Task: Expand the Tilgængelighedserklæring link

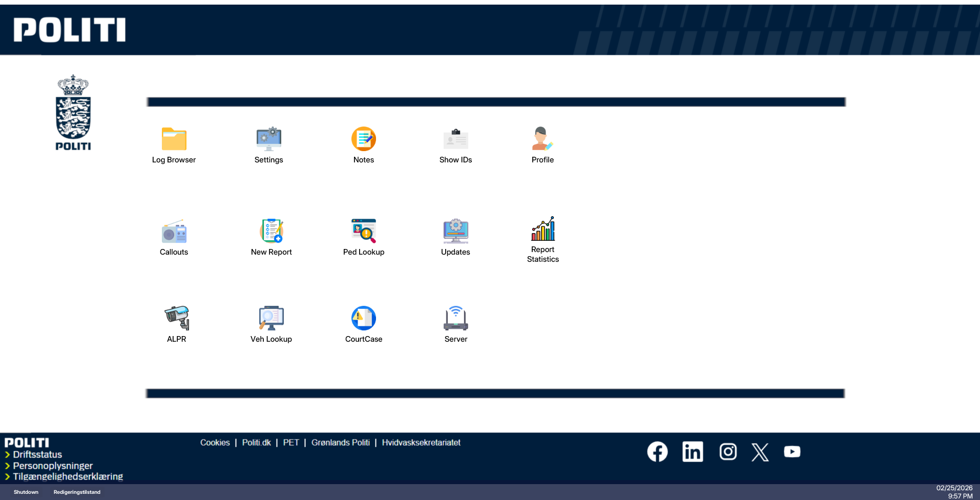Action: coord(68,476)
